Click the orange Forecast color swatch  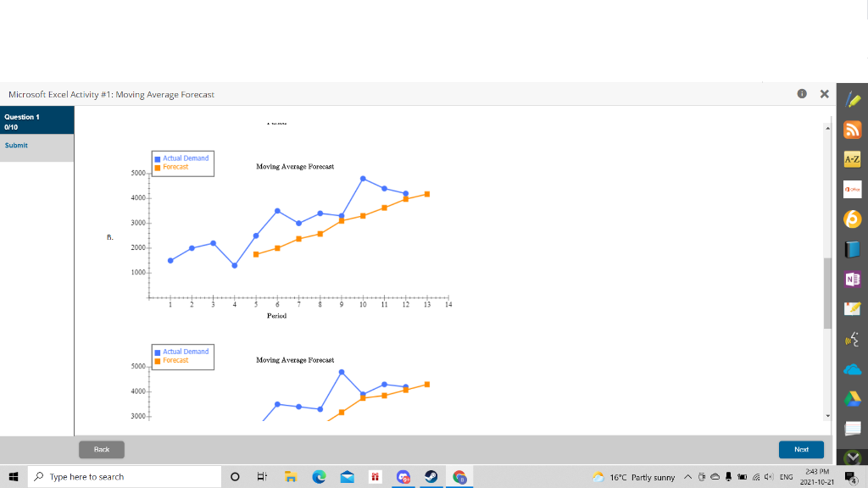click(x=157, y=167)
